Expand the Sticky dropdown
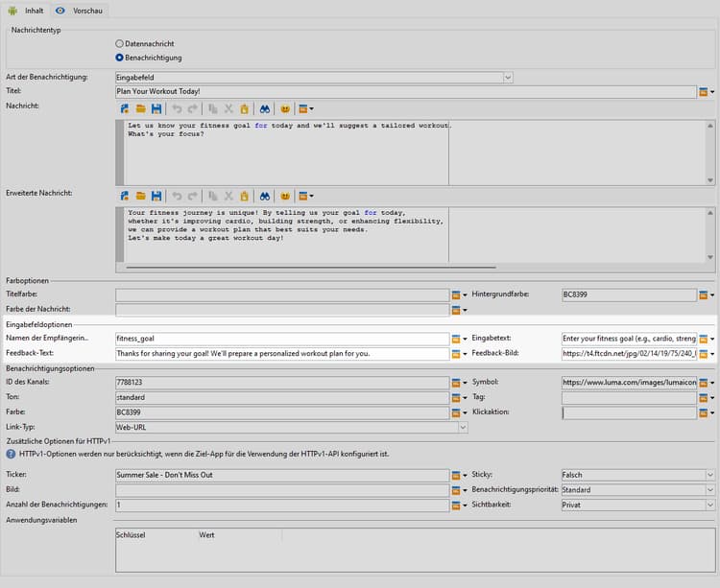 [710, 475]
